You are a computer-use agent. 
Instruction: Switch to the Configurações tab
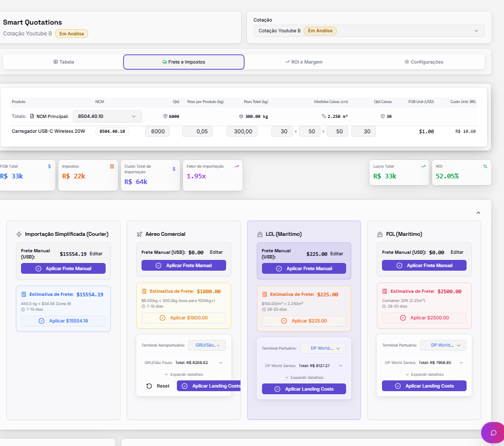tap(424, 62)
